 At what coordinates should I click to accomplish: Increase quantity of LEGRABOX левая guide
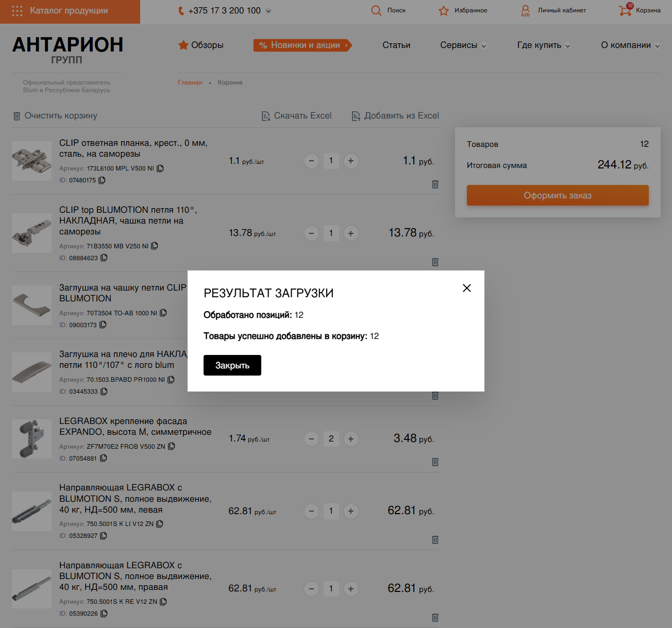(x=351, y=511)
